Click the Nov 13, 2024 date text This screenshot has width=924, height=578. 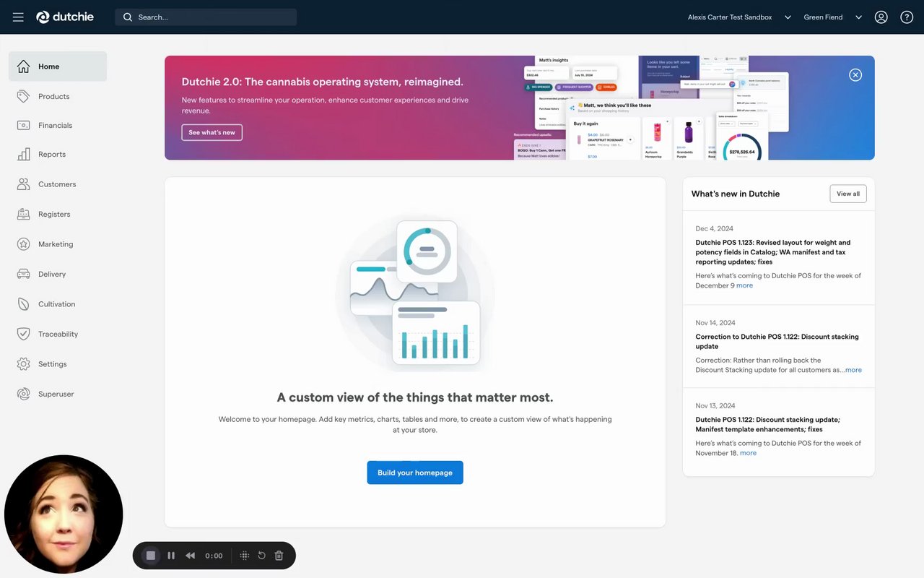715,406
